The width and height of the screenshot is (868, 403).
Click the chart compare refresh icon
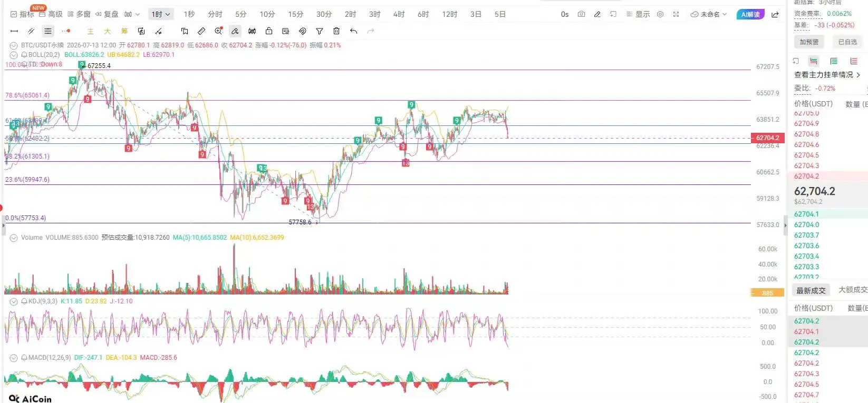coord(141,31)
